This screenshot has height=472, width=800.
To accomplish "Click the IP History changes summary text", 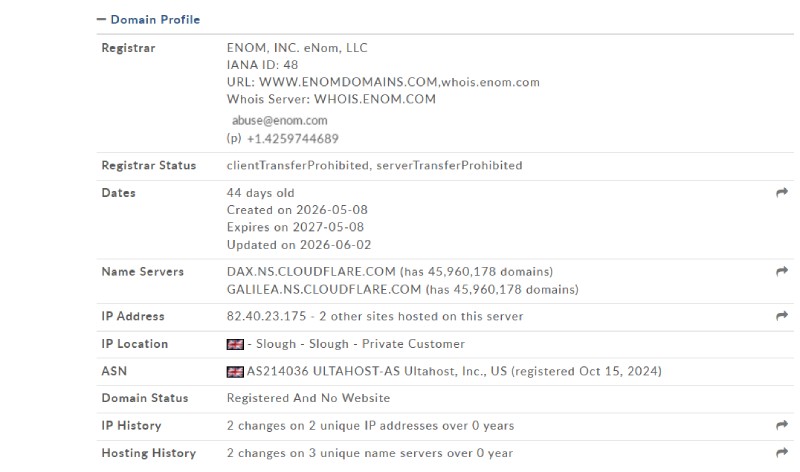I will point(370,426).
